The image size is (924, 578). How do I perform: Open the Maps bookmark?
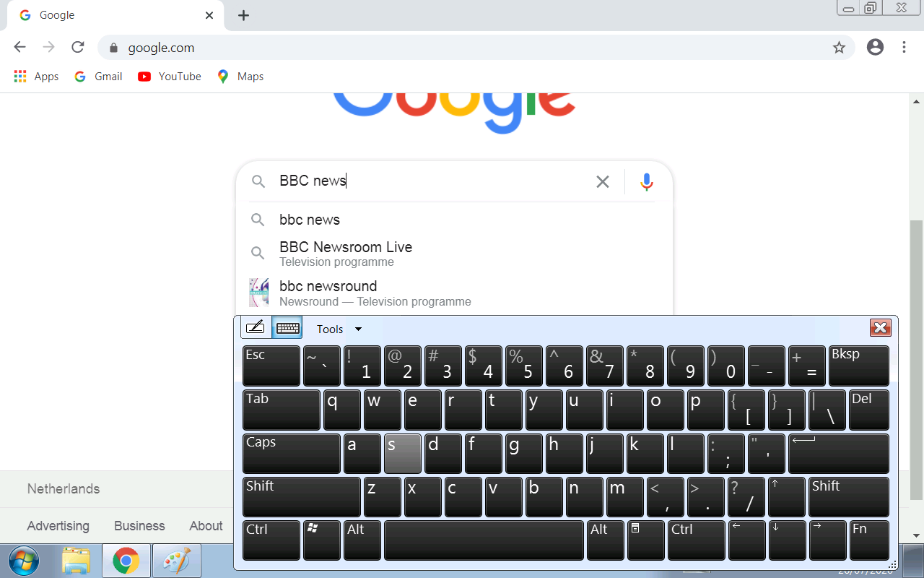pos(240,77)
